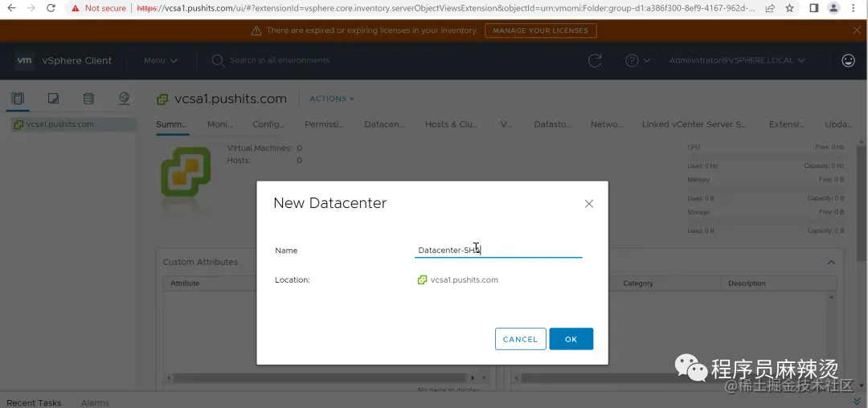Click the Tags panel vertical scrollbar
Screen dimensions: 868x408
(832, 333)
